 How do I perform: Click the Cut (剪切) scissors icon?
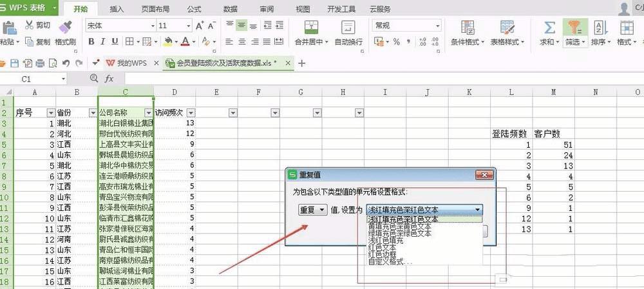[29, 25]
